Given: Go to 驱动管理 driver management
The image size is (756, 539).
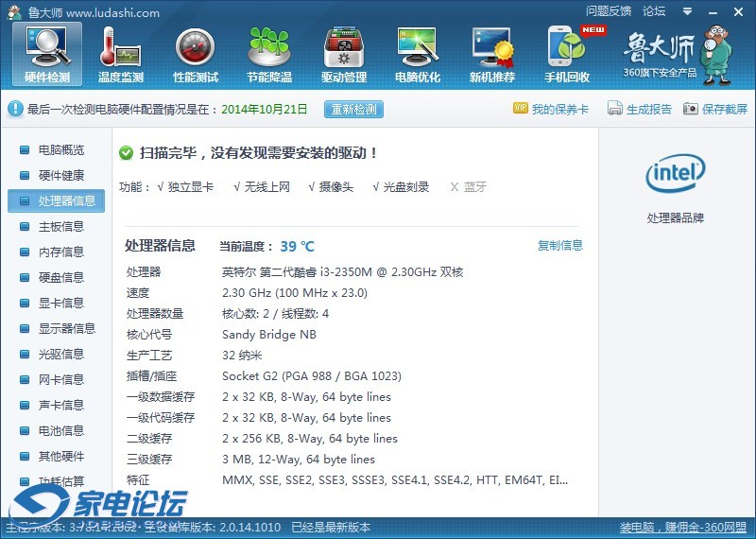Looking at the screenshot, I should (x=343, y=54).
